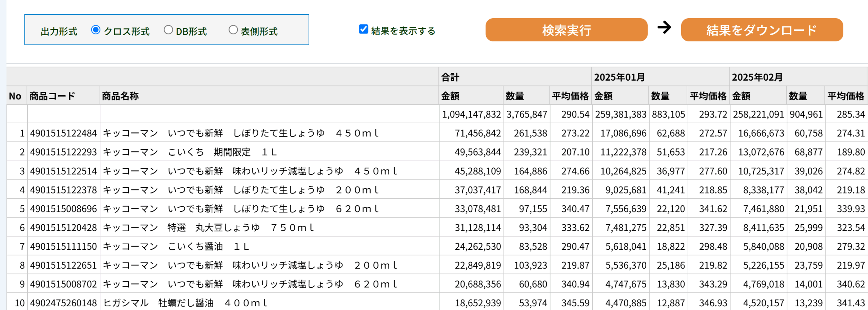868x310 pixels.
Task: Click product code 4901515122378
Action: click(63, 190)
